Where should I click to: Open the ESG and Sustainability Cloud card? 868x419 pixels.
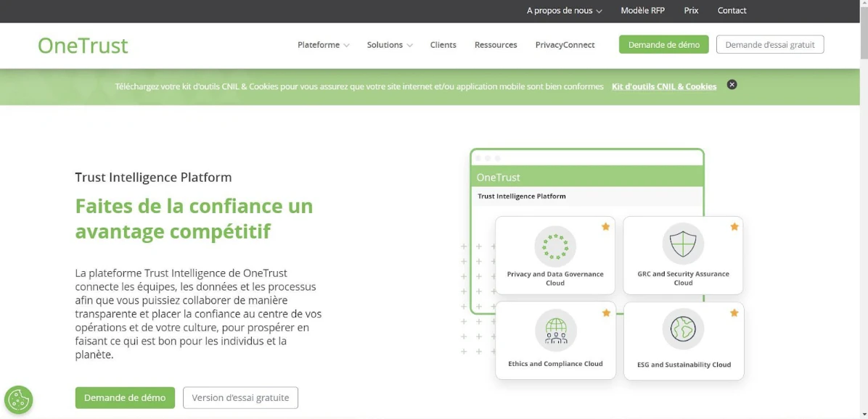[x=684, y=341]
